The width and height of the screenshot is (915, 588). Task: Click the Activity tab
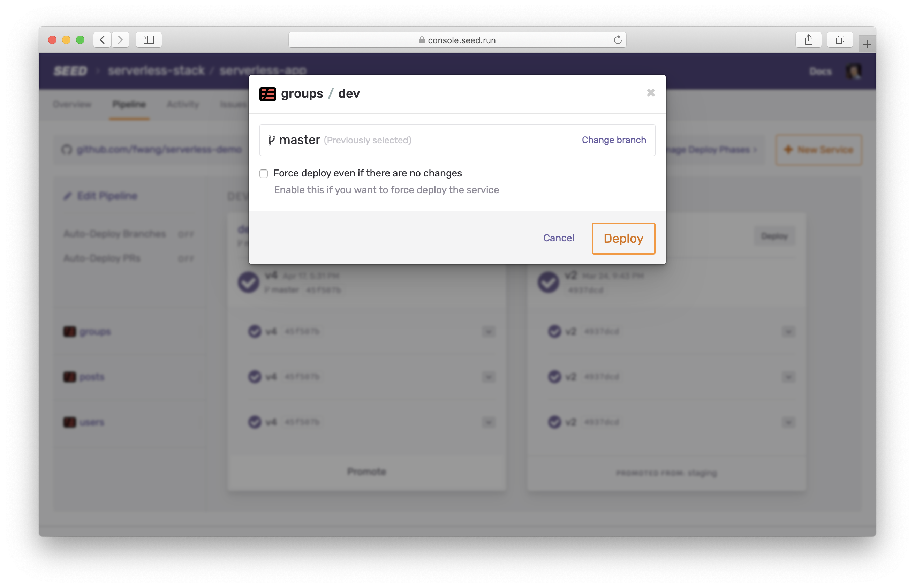(183, 105)
